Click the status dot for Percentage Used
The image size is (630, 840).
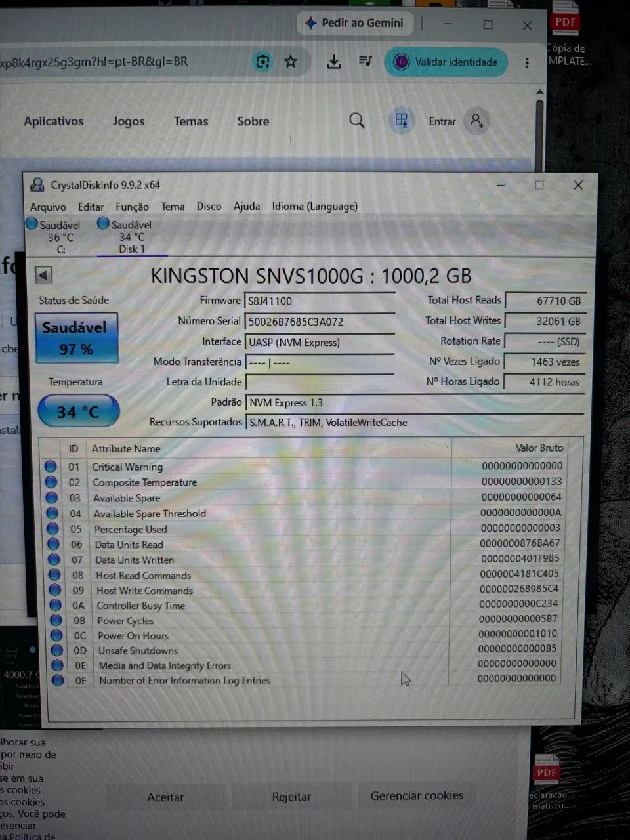[x=53, y=529]
